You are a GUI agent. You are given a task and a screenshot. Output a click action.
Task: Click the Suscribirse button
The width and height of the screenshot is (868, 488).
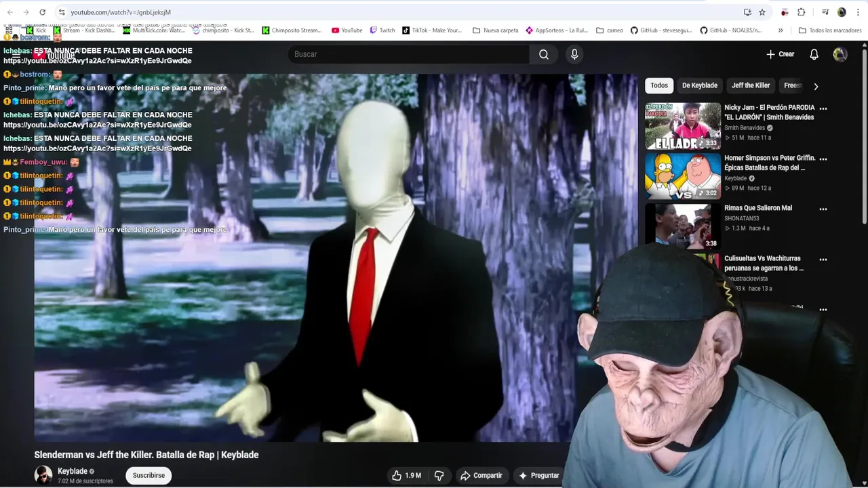(x=149, y=476)
